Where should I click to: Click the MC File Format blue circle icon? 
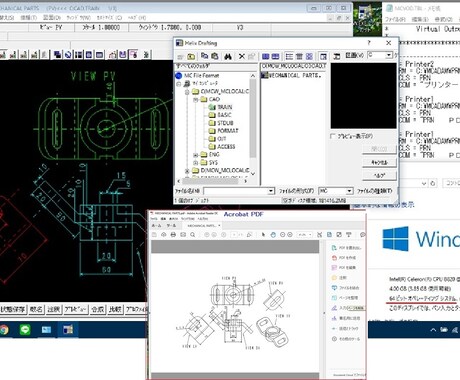point(179,76)
